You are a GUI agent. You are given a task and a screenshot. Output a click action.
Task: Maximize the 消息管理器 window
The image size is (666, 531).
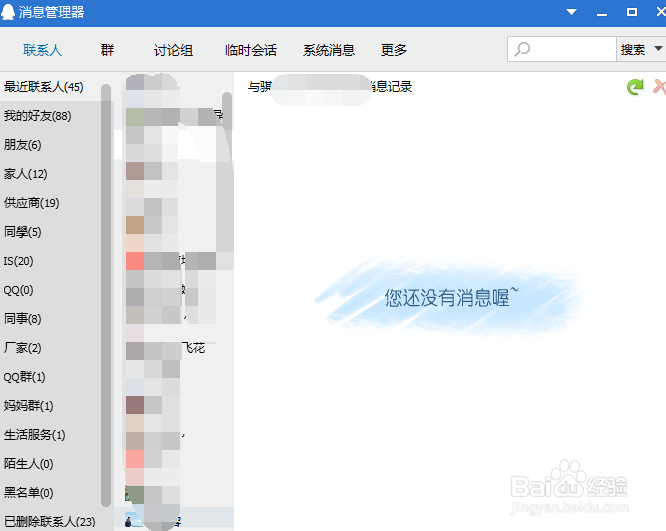tap(632, 12)
